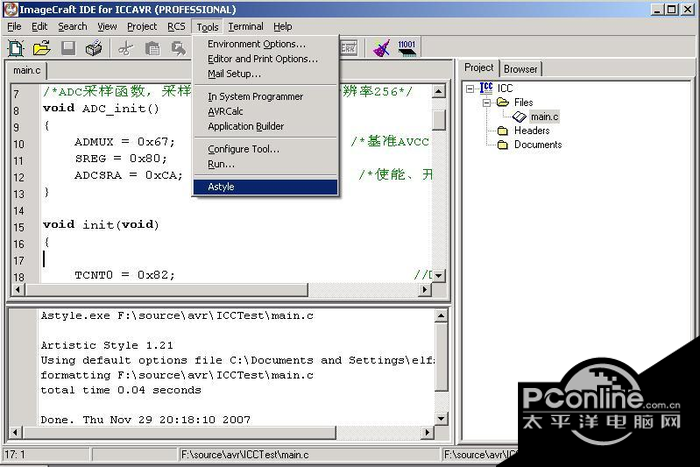
Task: Click the Files folder icon in tree
Action: (x=503, y=102)
